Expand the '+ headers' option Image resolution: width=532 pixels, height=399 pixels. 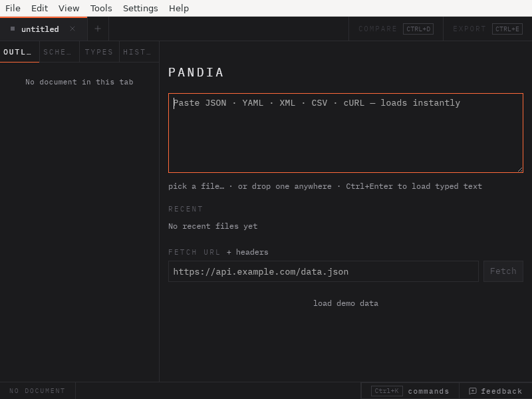coord(247,252)
